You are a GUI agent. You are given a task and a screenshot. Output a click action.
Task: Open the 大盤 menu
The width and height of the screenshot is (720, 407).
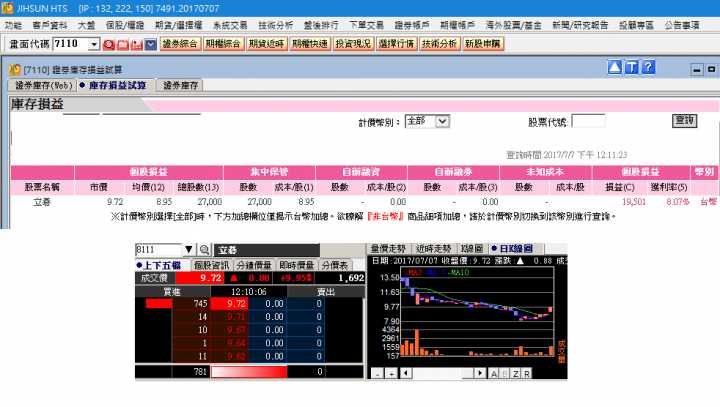[x=86, y=25]
